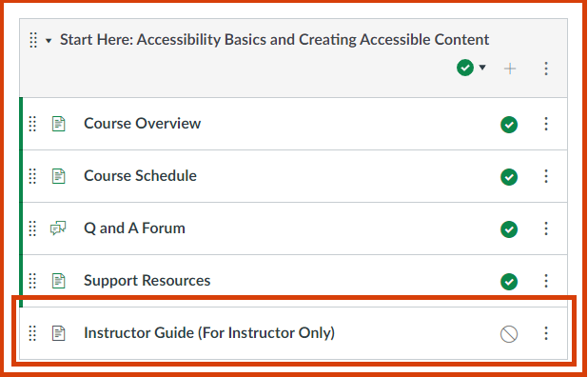
Task: Open Support Resources options menu
Action: point(546,281)
